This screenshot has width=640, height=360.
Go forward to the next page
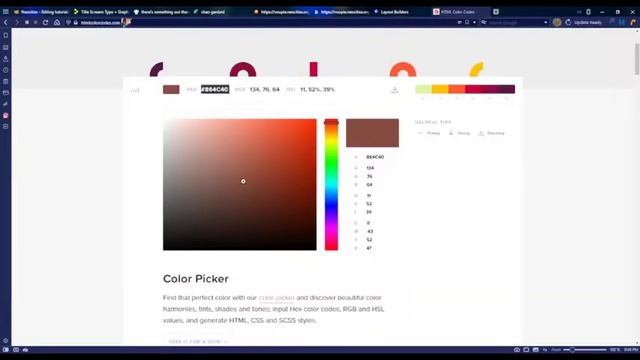(16, 22)
